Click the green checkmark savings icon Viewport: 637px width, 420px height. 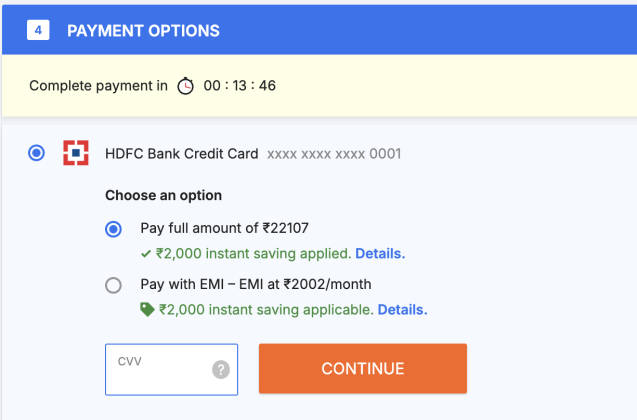[146, 253]
